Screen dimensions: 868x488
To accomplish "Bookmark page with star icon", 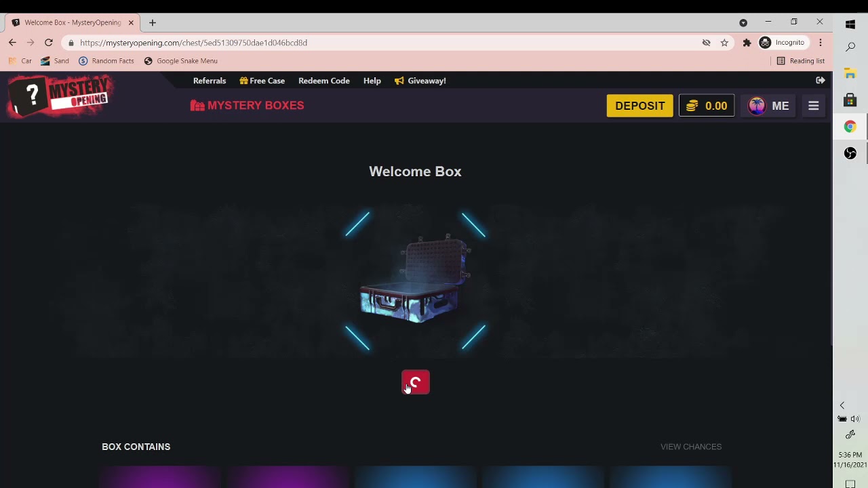I will [x=724, y=43].
